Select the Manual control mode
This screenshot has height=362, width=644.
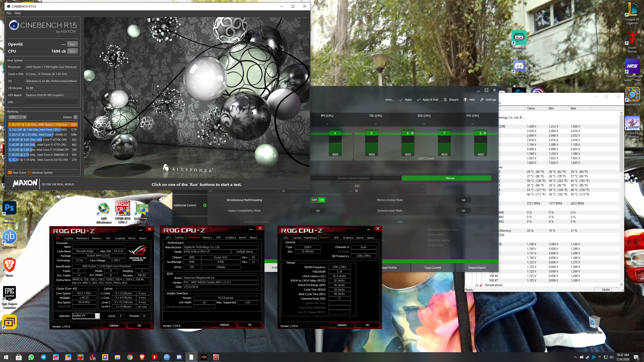point(446,178)
